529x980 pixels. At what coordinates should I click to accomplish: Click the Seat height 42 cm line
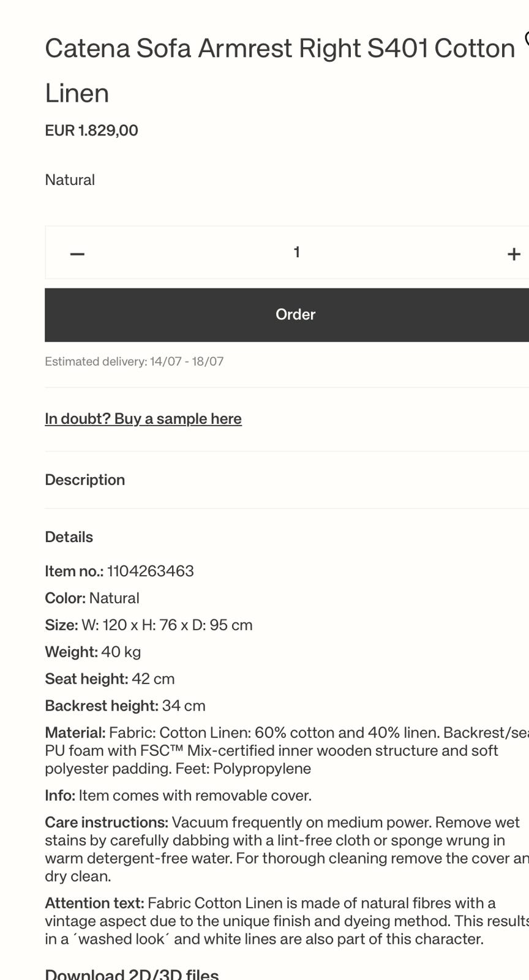(x=110, y=679)
